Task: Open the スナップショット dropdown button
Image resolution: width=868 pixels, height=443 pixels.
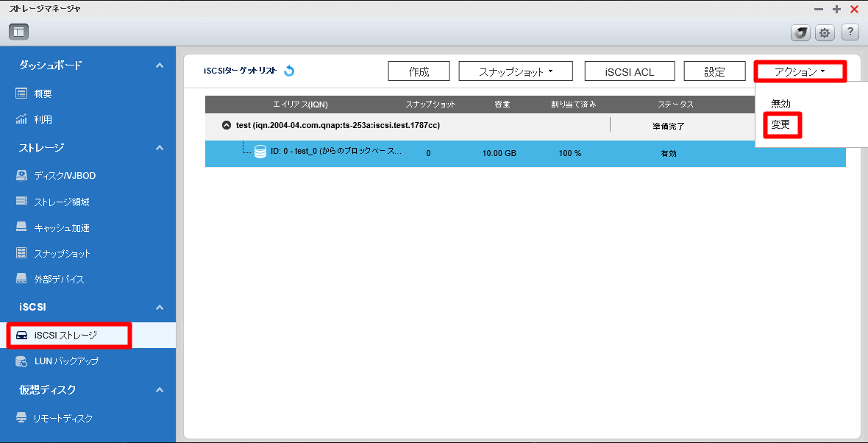Action: point(516,72)
